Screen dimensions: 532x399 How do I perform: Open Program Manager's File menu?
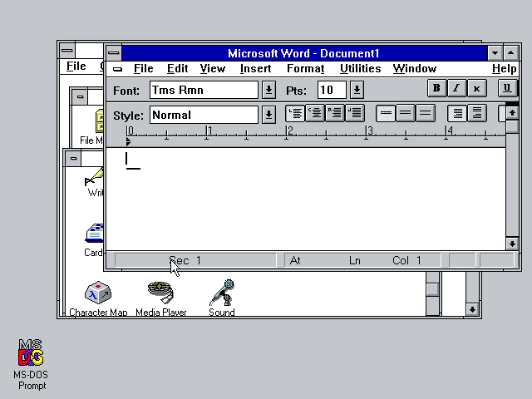(x=76, y=66)
